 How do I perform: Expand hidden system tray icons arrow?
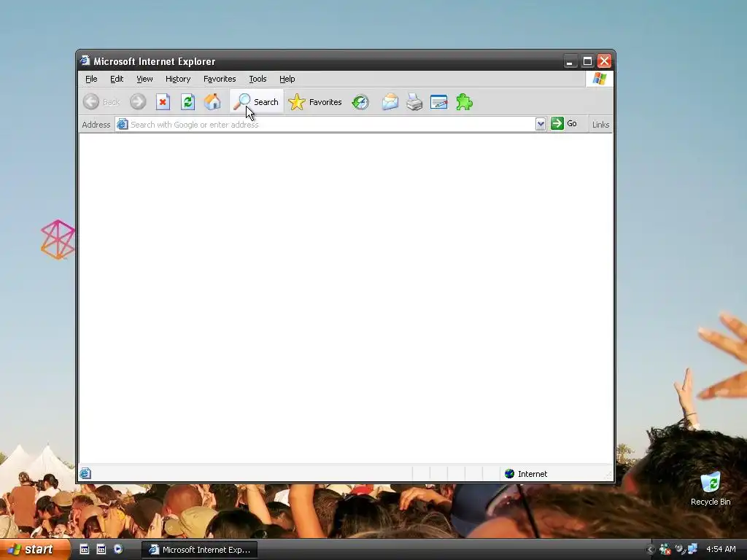pyautogui.click(x=650, y=550)
